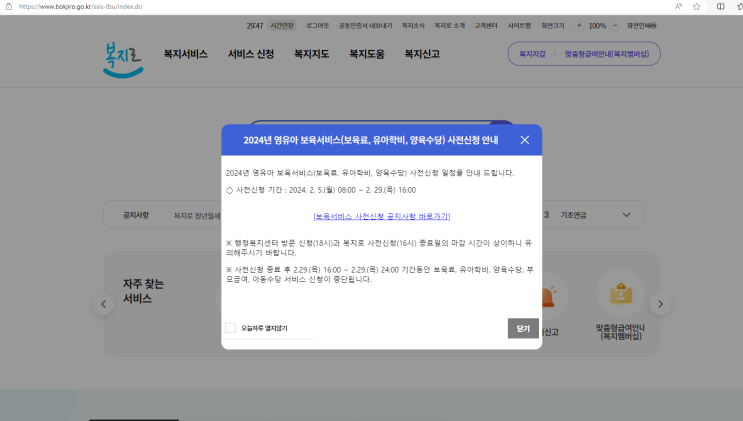Click the 로그아웃 link

coord(317,25)
